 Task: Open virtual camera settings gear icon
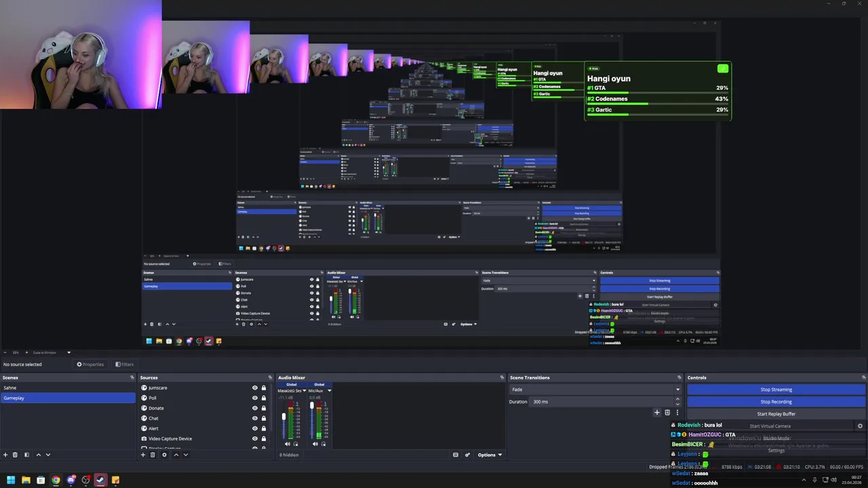(x=860, y=426)
